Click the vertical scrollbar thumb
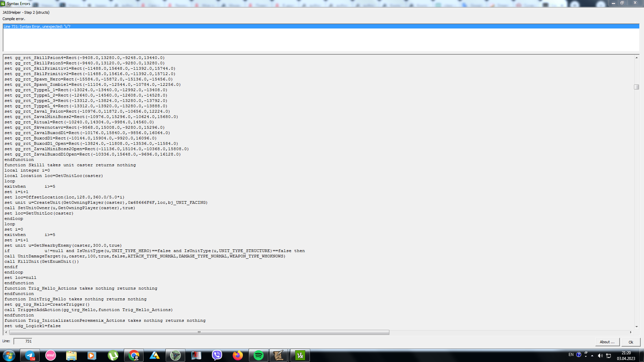644x362 pixels. pyautogui.click(x=636, y=87)
